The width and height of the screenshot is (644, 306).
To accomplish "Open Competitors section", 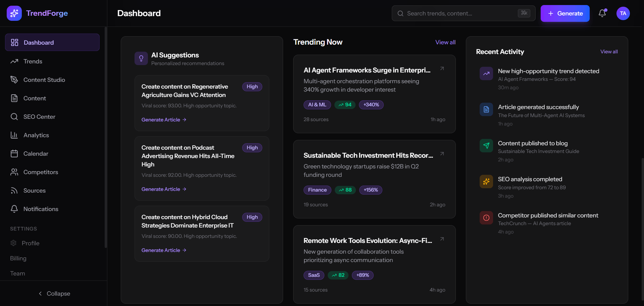I will click(52, 172).
